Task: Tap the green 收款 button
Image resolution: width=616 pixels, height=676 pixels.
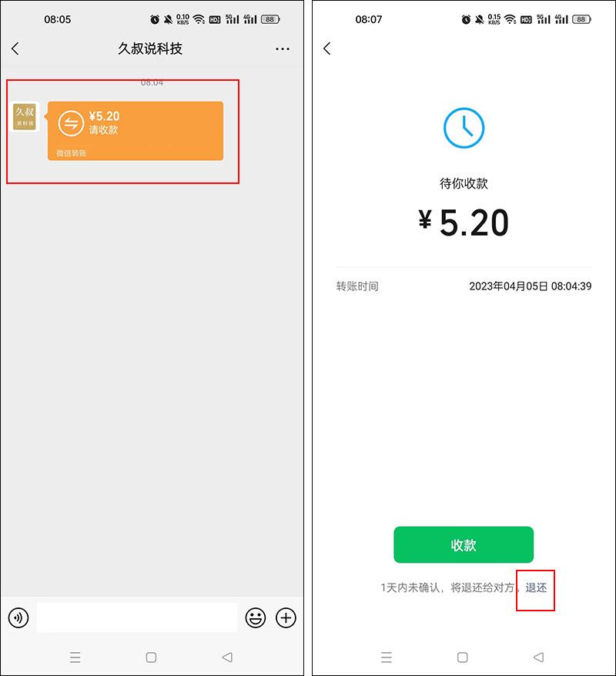Action: [464, 544]
